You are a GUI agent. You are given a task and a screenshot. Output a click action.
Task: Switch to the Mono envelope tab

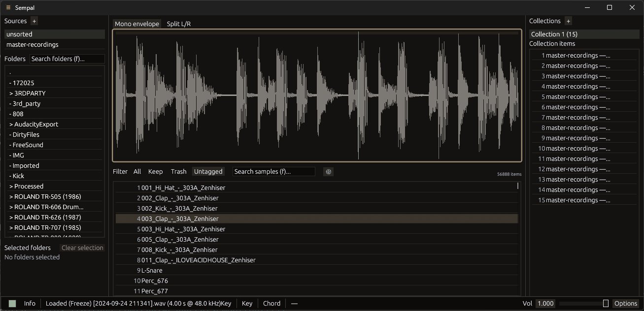click(136, 23)
